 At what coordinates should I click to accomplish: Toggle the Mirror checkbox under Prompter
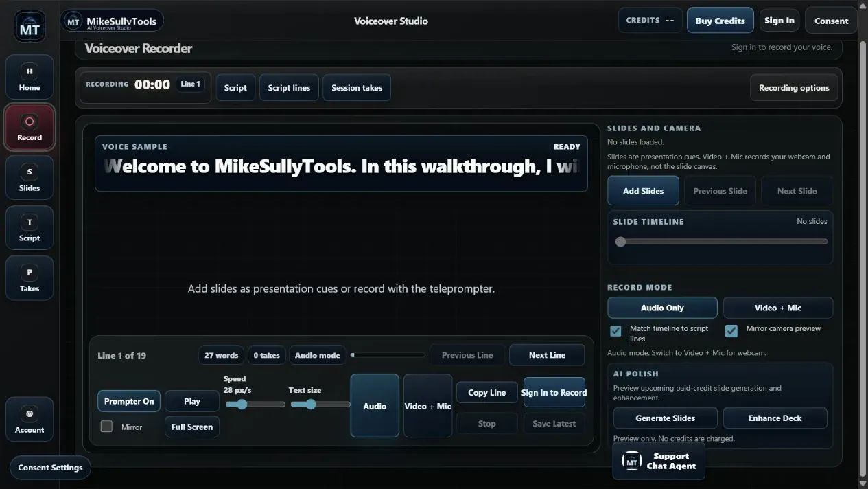106,427
